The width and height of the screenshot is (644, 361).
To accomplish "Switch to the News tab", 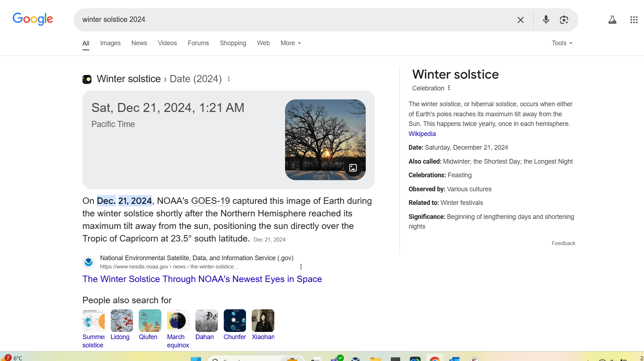I will point(139,43).
